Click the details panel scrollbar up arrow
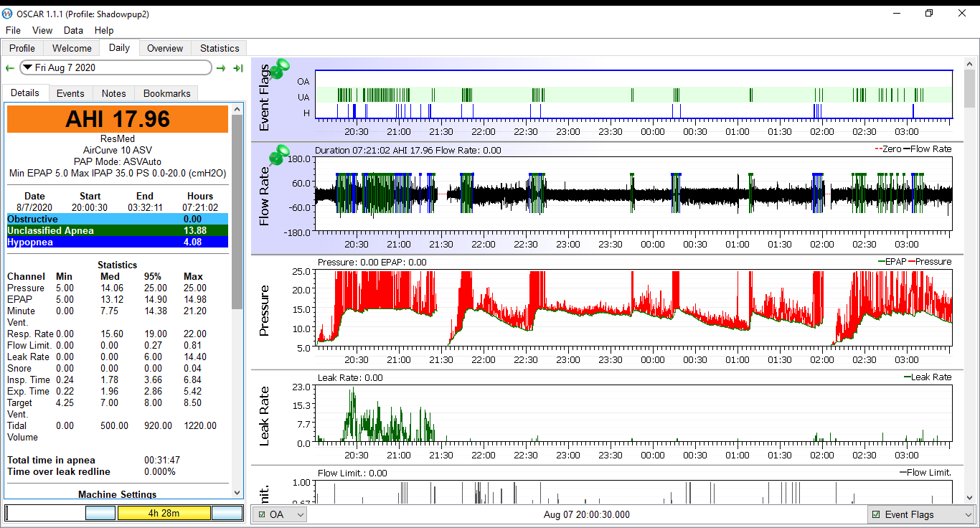Image resolution: width=980 pixels, height=528 pixels. tap(237, 109)
